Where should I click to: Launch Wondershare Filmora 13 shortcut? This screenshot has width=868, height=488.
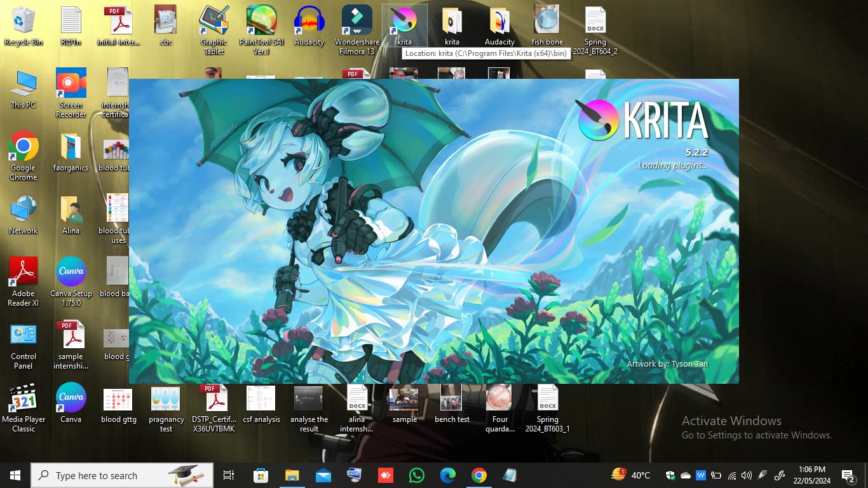(357, 30)
